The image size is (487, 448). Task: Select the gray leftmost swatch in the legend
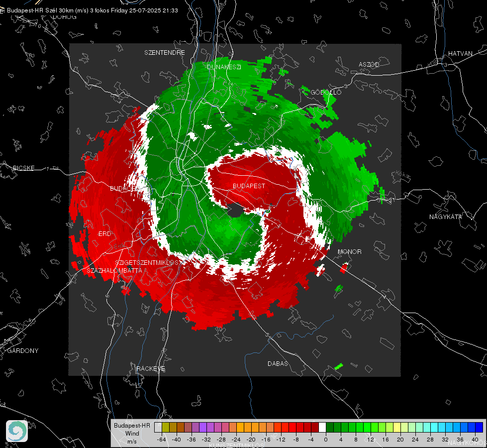[x=158, y=427]
